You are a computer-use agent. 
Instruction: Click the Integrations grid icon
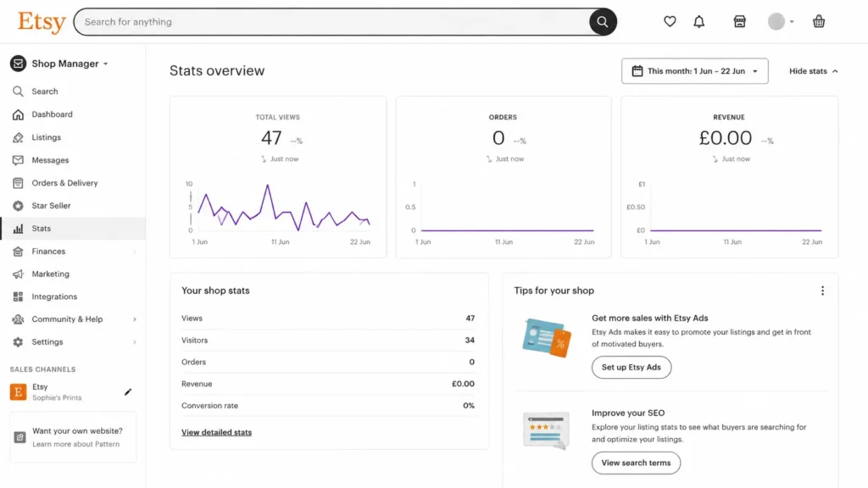(x=19, y=297)
